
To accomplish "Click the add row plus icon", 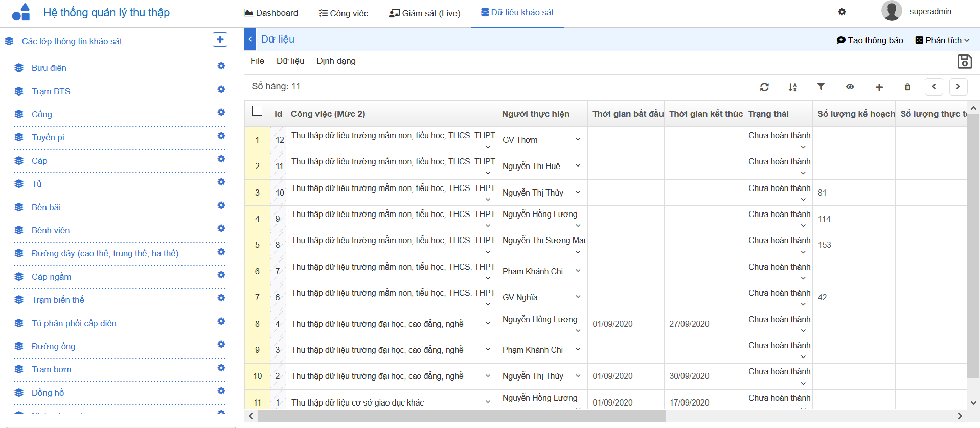I will pyautogui.click(x=879, y=87).
